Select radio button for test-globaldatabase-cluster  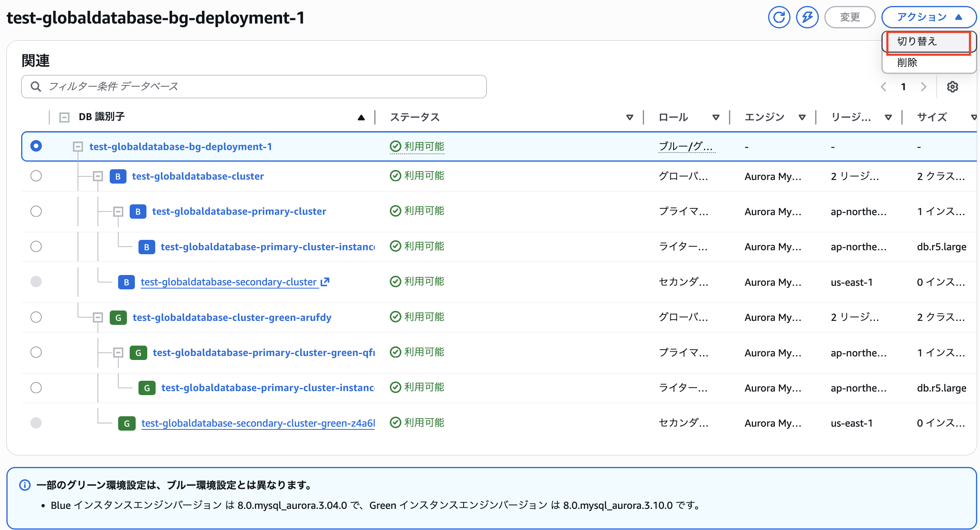click(36, 176)
